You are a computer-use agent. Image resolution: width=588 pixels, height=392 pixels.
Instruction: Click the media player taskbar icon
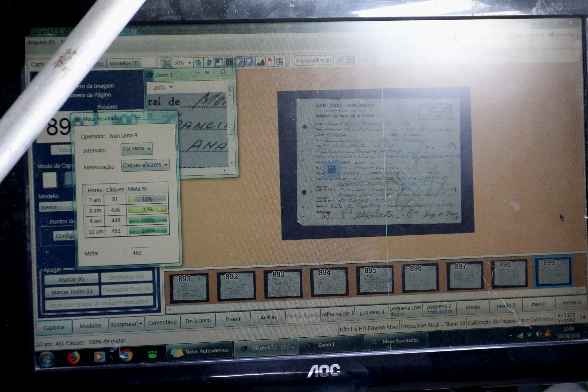click(x=99, y=356)
